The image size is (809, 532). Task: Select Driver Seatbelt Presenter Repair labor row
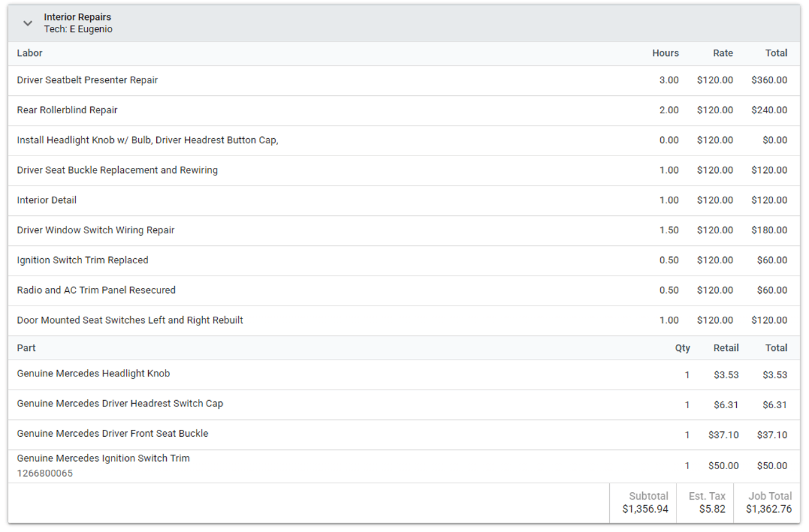point(404,80)
